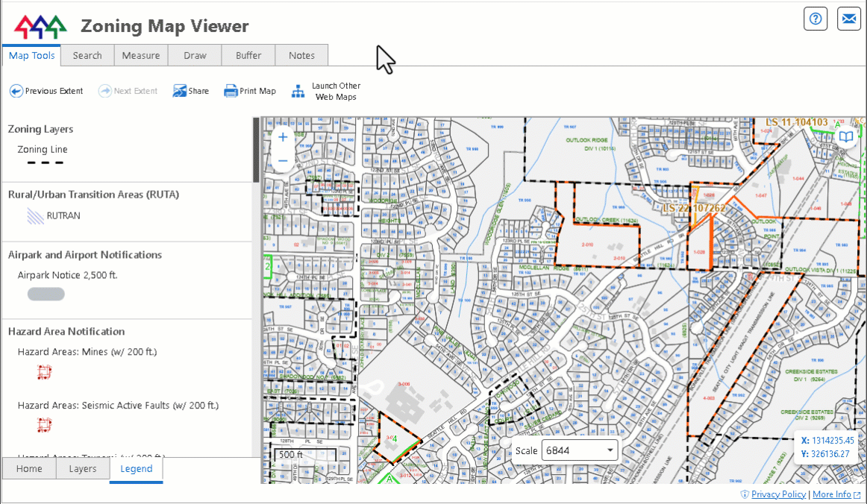Click CREEKSIDE ESTATES DIV 1 map label
867x504 pixels.
[x=810, y=375]
